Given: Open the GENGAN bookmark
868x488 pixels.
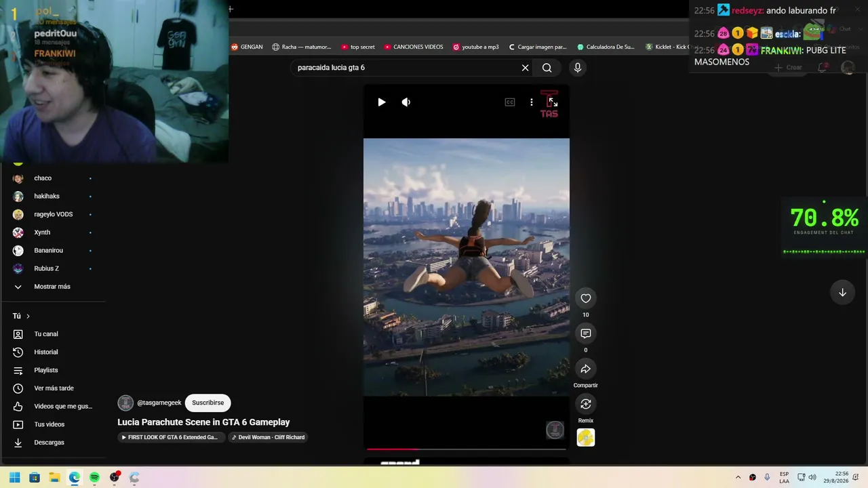Looking at the screenshot, I should click(247, 47).
